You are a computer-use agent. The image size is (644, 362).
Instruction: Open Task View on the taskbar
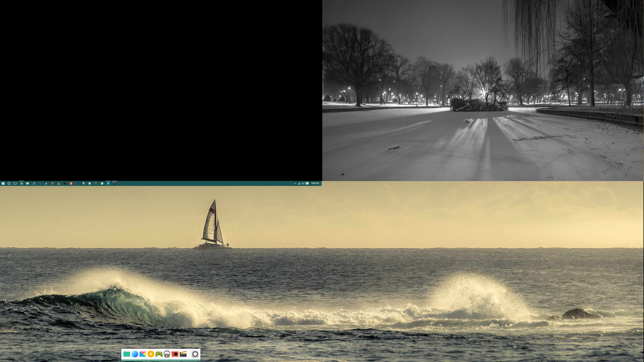(15, 183)
